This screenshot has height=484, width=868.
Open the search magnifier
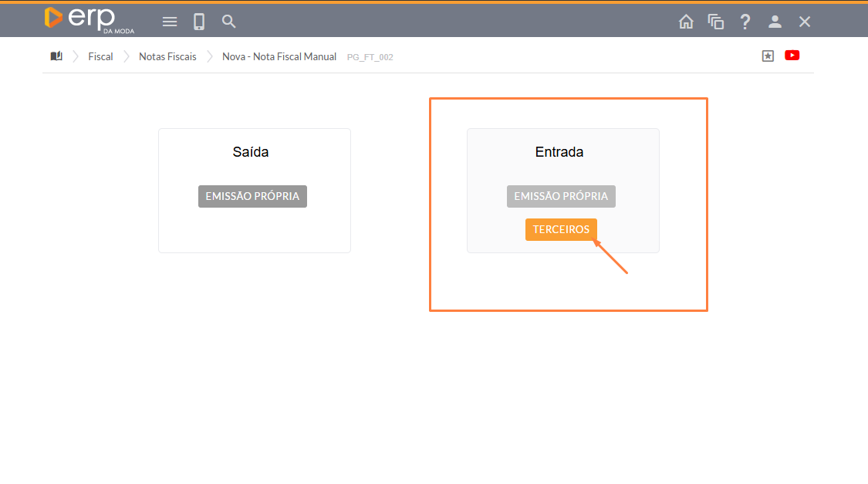tap(229, 22)
